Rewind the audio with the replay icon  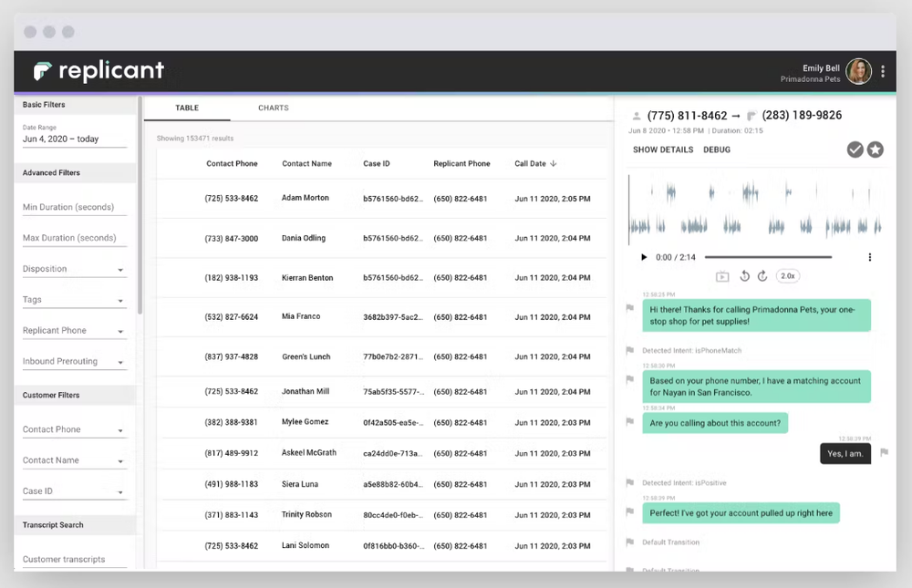coord(745,275)
